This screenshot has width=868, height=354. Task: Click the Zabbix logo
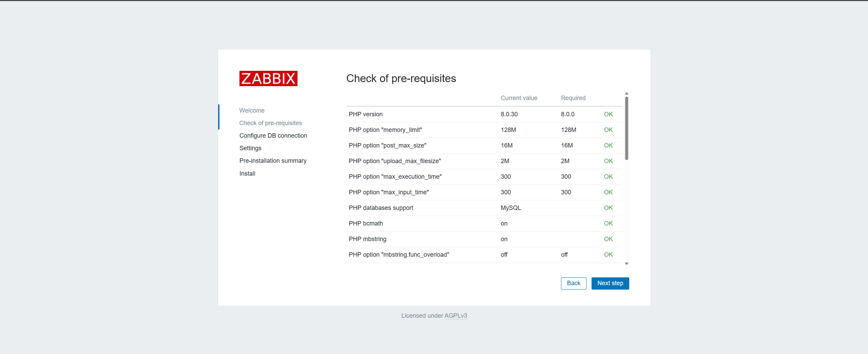pos(268,78)
